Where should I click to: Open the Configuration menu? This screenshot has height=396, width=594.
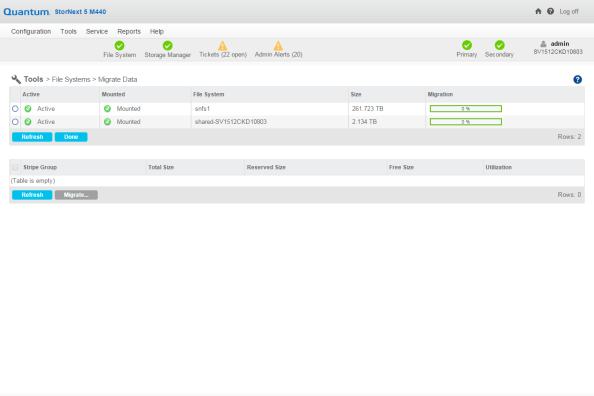(x=31, y=31)
